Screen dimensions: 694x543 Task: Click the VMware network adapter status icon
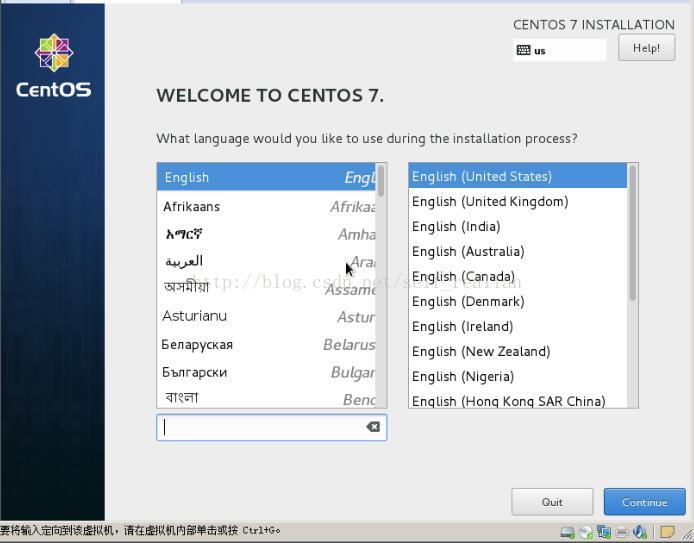tap(604, 531)
